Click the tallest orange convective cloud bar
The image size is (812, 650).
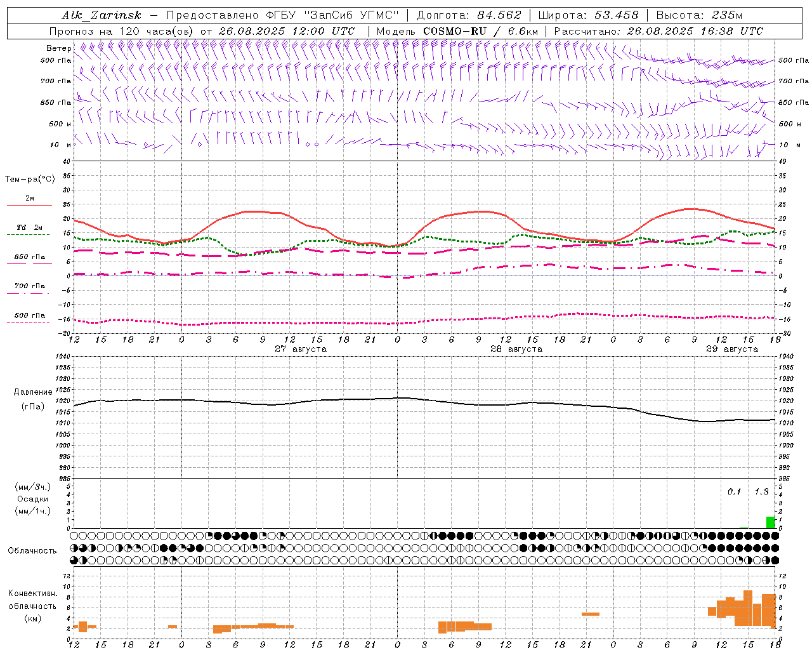point(748,608)
